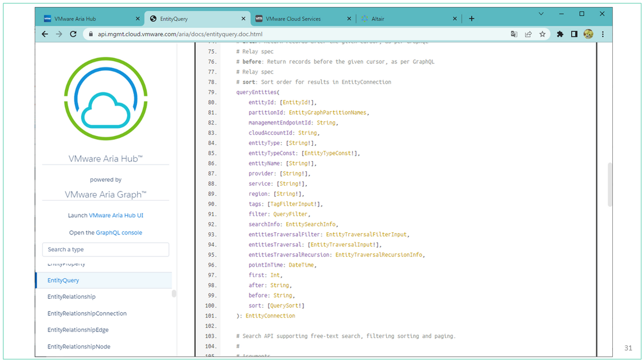Click the queryEntities field name
The width and height of the screenshot is (644, 362).
(257, 92)
